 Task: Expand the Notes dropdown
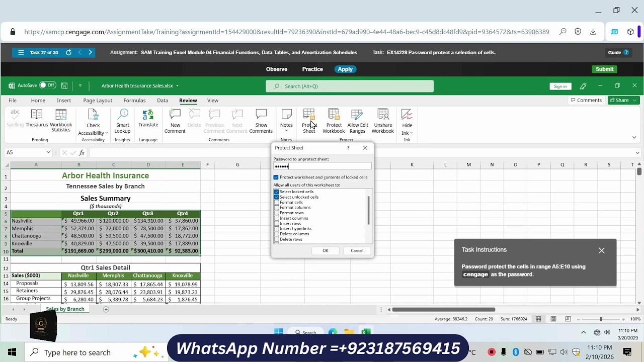[286, 131]
